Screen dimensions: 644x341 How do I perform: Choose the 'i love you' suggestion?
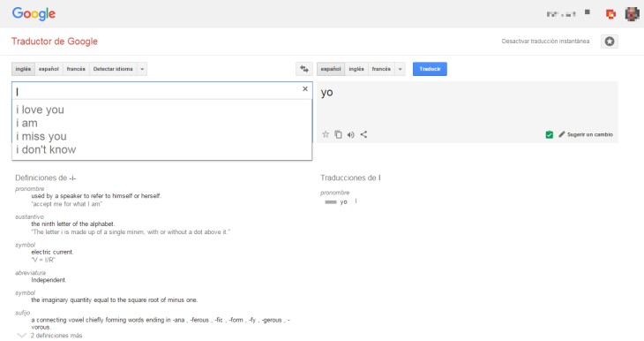pyautogui.click(x=161, y=110)
